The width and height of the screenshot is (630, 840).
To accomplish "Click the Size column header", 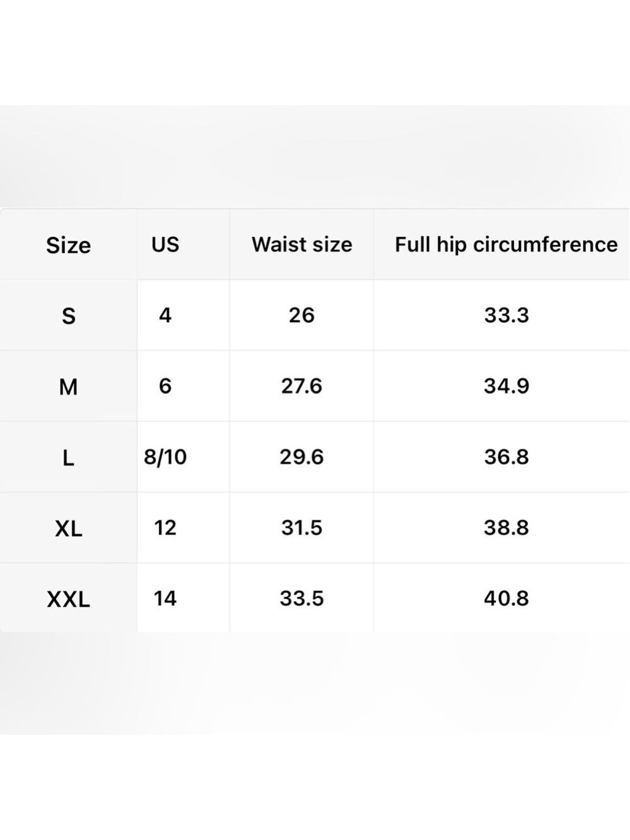I will (x=68, y=245).
